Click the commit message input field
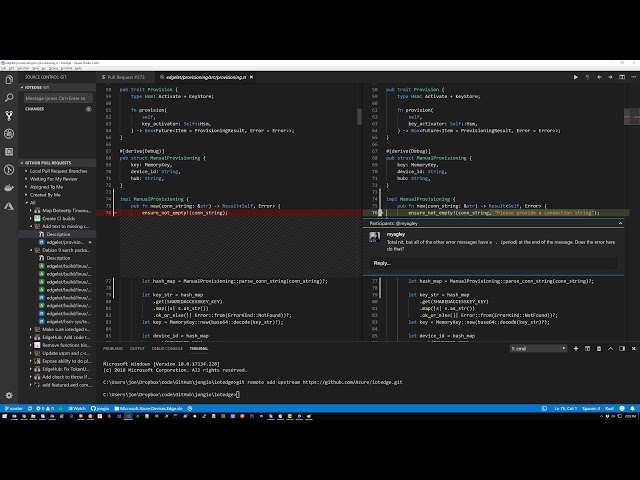Image resolution: width=640 pixels, height=480 pixels. (x=58, y=98)
